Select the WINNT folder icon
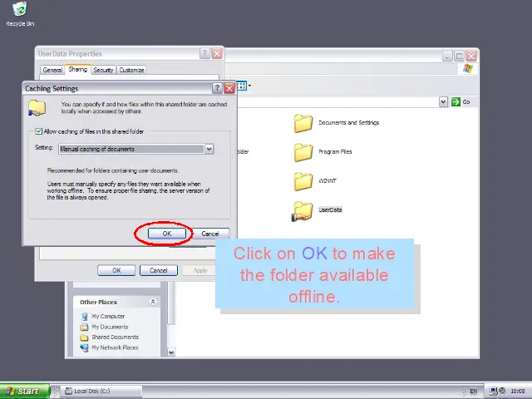 point(303,181)
